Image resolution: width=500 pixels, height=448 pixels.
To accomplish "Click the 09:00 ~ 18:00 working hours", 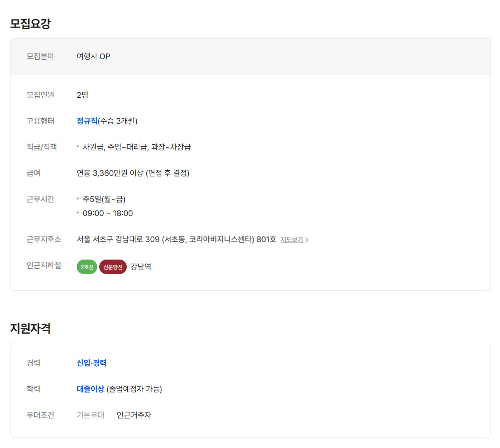I will click(108, 213).
